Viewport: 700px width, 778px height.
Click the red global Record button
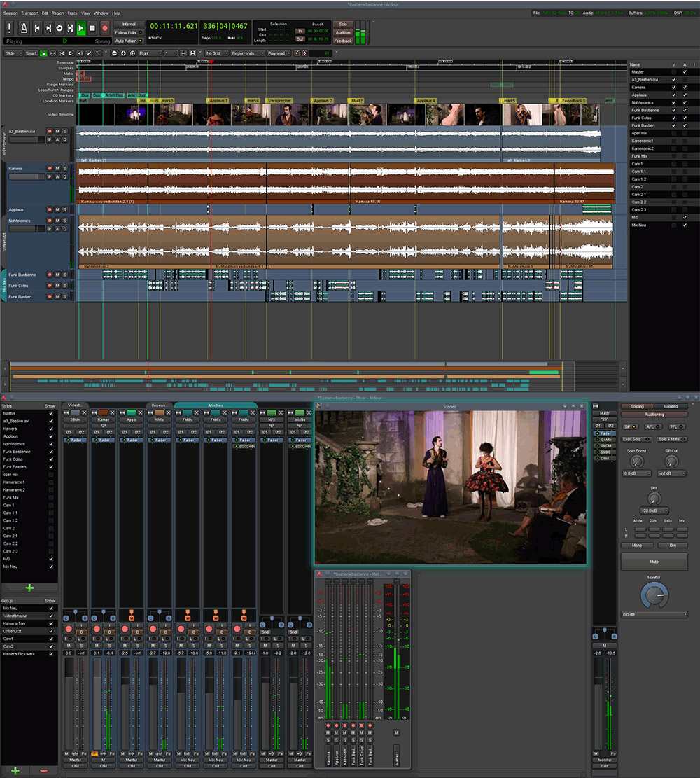[104, 28]
